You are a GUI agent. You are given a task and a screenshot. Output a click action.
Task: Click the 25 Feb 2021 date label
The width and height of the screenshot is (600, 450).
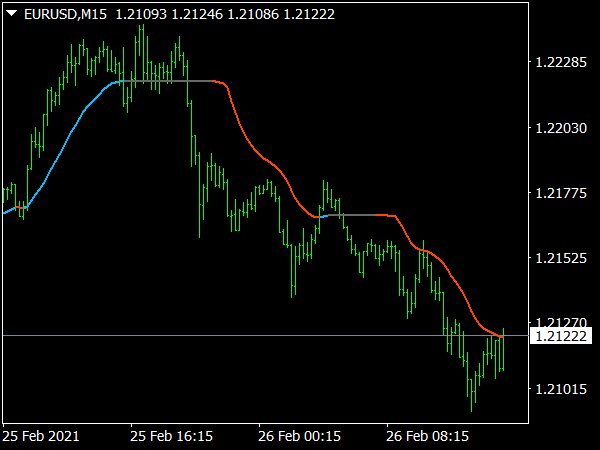tap(41, 436)
